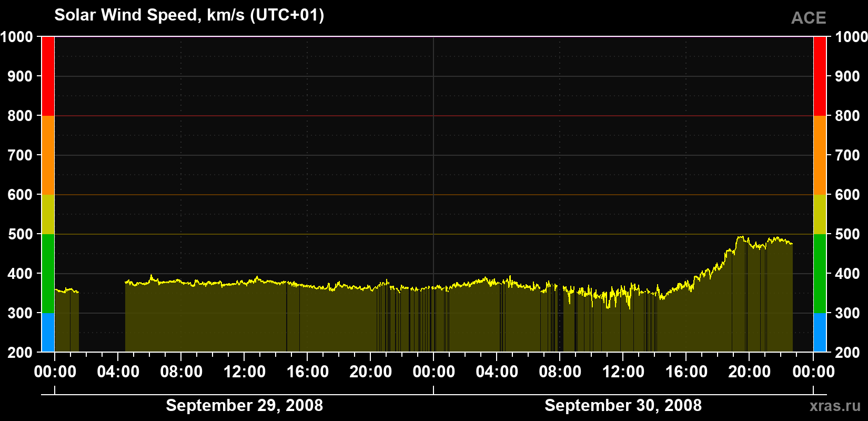The image size is (868, 421).
Task: Click the 12:00 tick on September 29
Action: [244, 372]
